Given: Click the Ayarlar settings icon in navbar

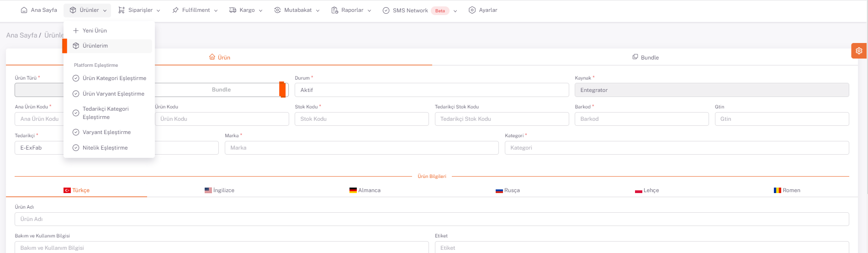Looking at the screenshot, I should [x=472, y=10].
